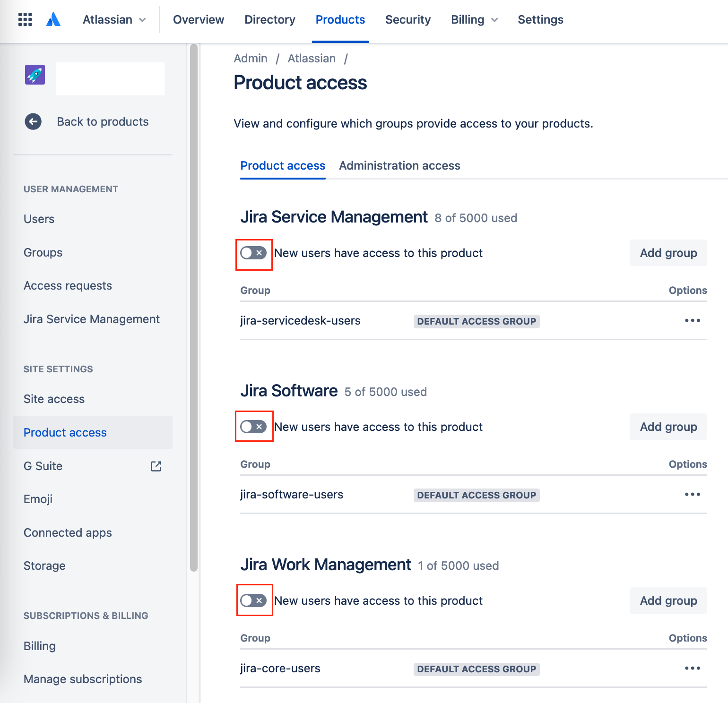The width and height of the screenshot is (728, 703).
Task: Open options menu for jira-servicedesk-users
Action: (x=693, y=320)
